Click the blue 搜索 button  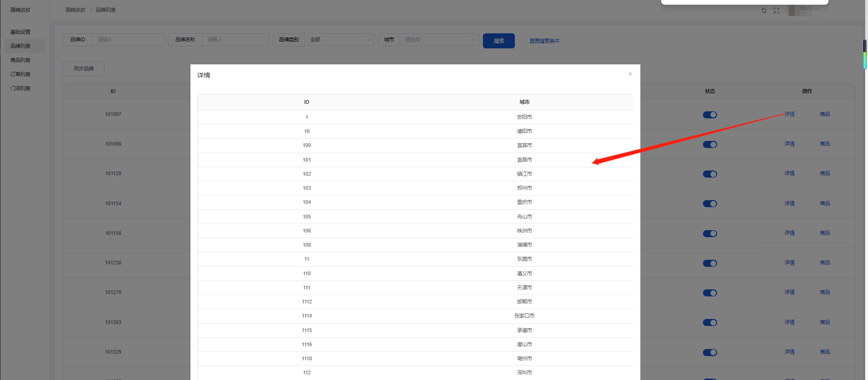coord(498,41)
